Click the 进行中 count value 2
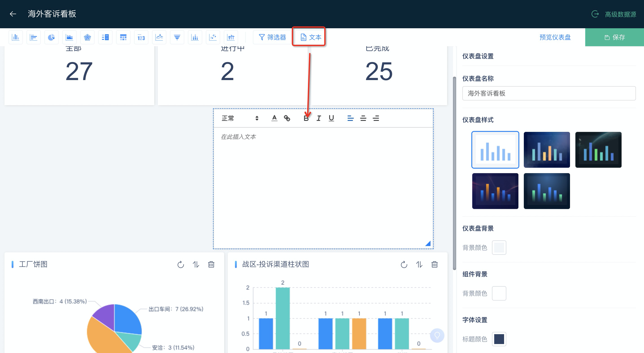The image size is (644, 353). click(227, 72)
